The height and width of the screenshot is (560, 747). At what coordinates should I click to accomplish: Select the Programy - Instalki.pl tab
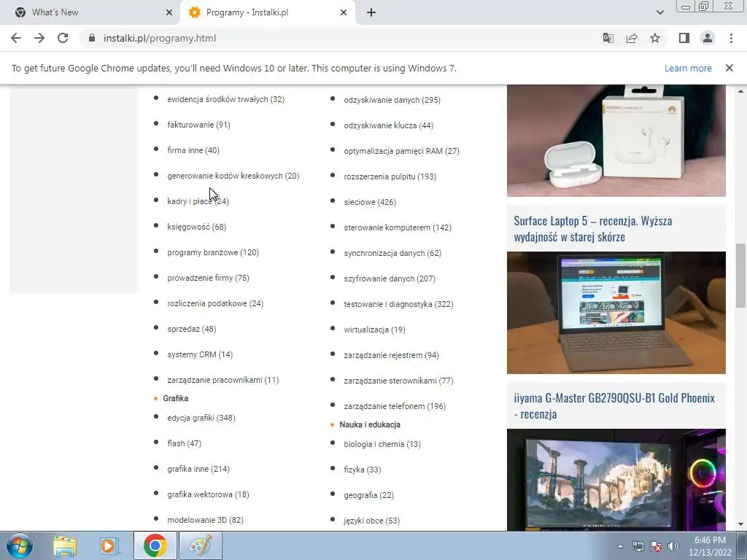pyautogui.click(x=268, y=12)
